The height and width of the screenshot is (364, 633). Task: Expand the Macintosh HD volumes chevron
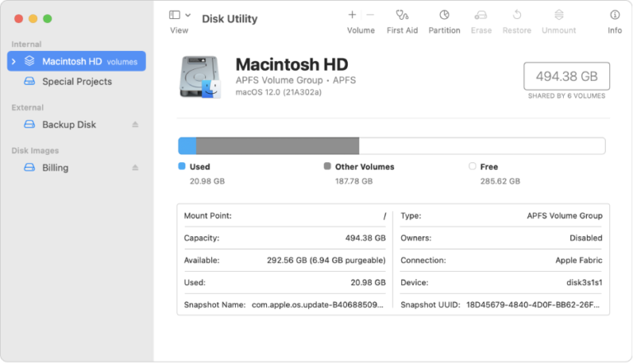(x=14, y=61)
